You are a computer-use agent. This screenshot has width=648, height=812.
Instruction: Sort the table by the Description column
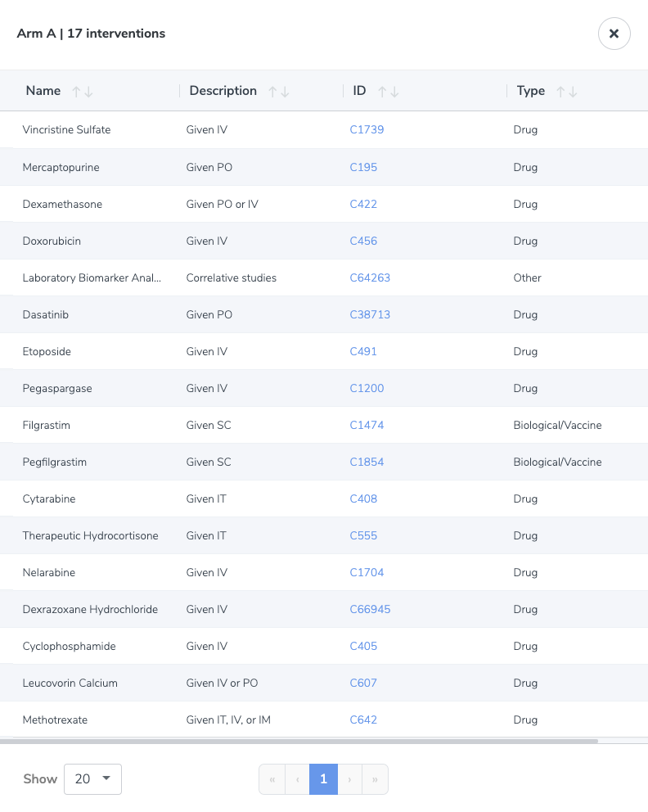[x=278, y=92]
